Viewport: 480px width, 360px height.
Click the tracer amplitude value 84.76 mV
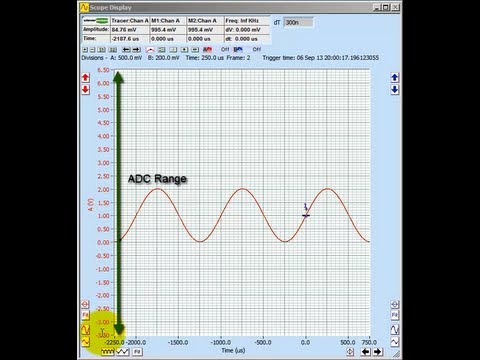[x=130, y=30]
